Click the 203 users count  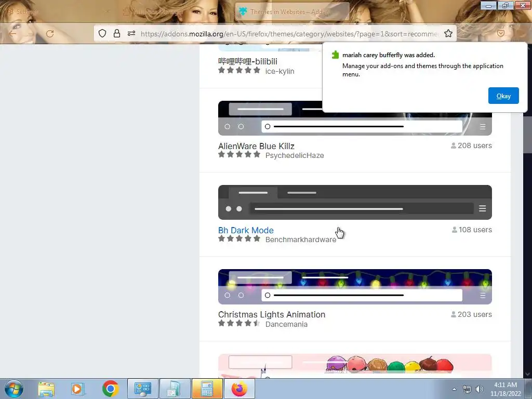(471, 314)
